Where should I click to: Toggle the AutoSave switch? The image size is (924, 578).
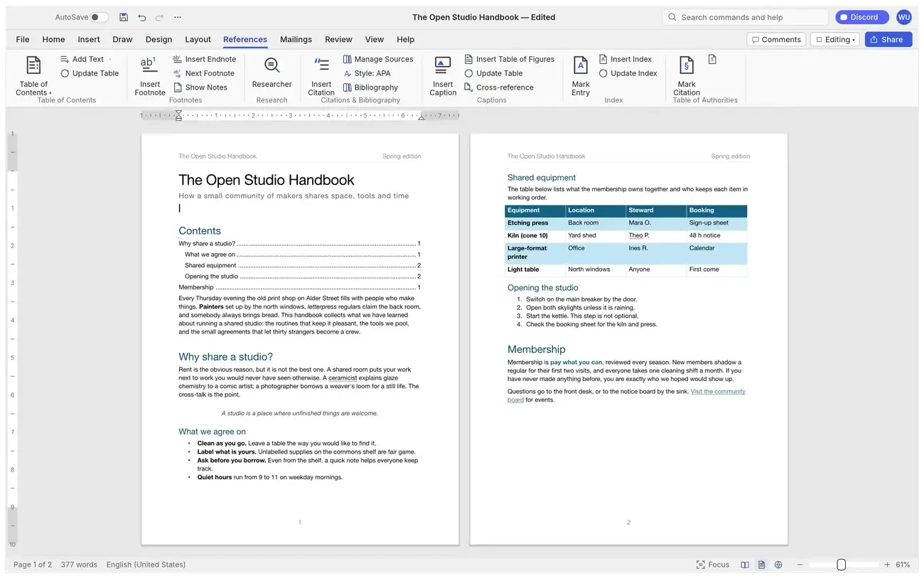(x=100, y=17)
